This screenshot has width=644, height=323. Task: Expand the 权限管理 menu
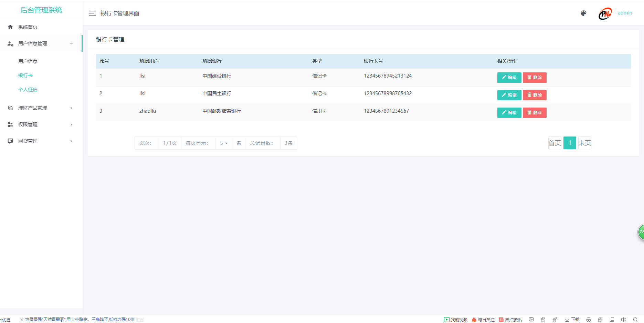tap(41, 124)
